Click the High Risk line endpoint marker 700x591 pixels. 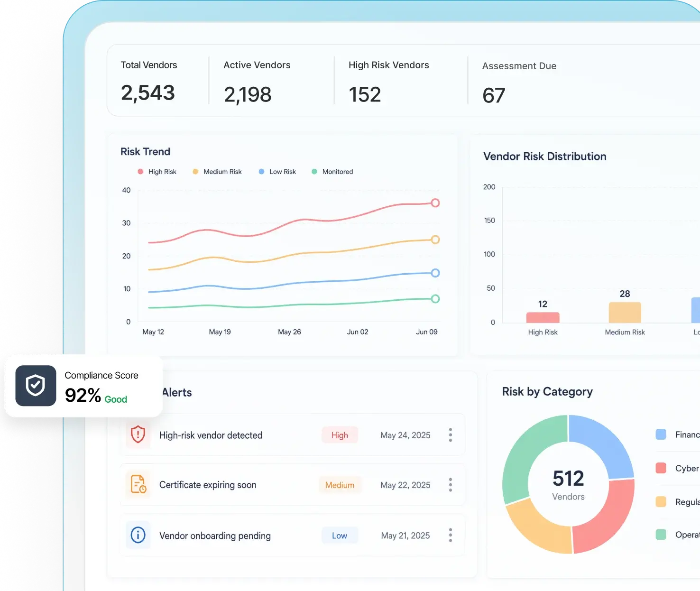[x=435, y=203]
